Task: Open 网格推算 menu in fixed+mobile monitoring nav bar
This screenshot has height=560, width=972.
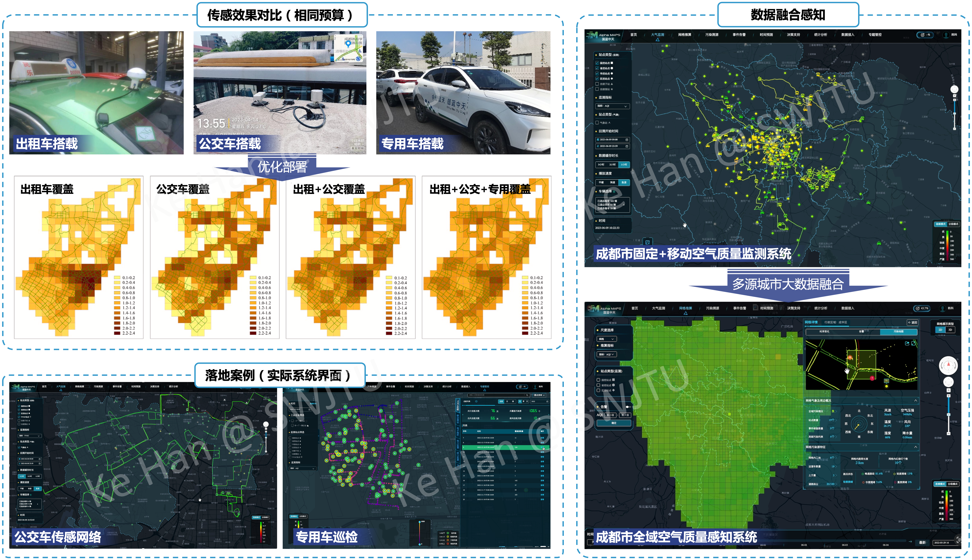Action: coord(685,35)
